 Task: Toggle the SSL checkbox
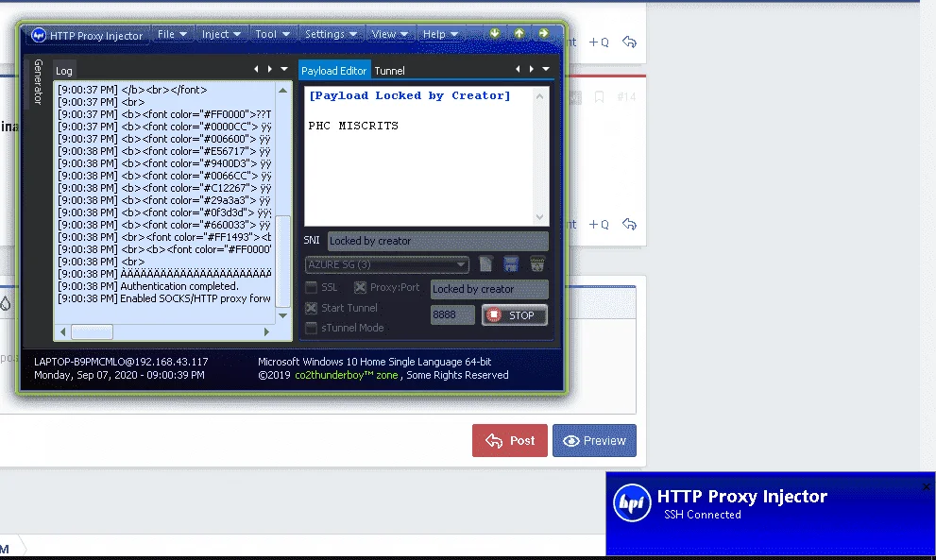tap(311, 288)
